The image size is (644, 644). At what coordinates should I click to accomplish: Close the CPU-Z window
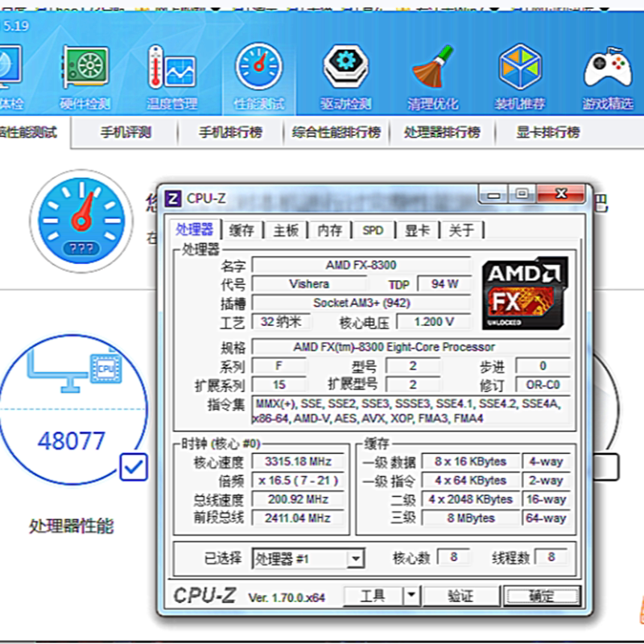tap(561, 193)
